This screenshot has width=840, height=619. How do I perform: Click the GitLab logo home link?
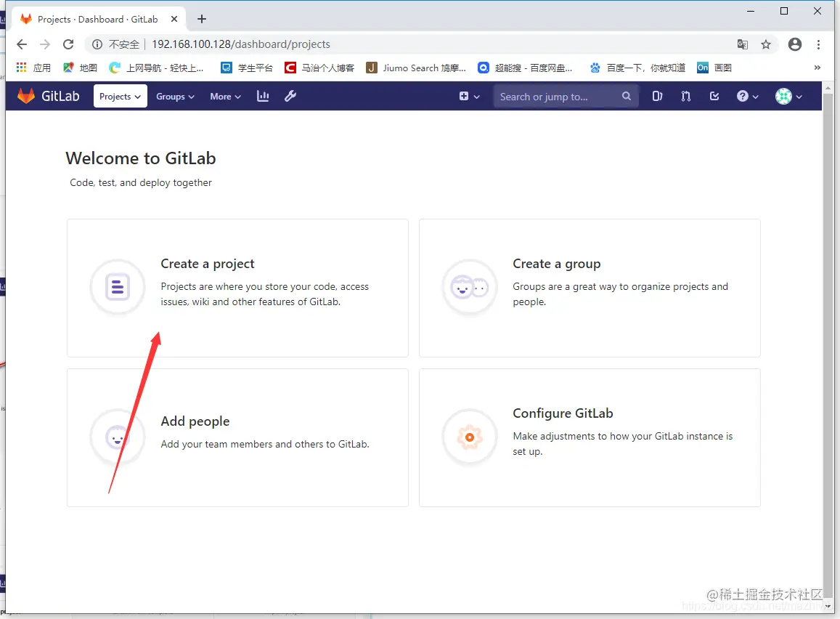point(48,96)
